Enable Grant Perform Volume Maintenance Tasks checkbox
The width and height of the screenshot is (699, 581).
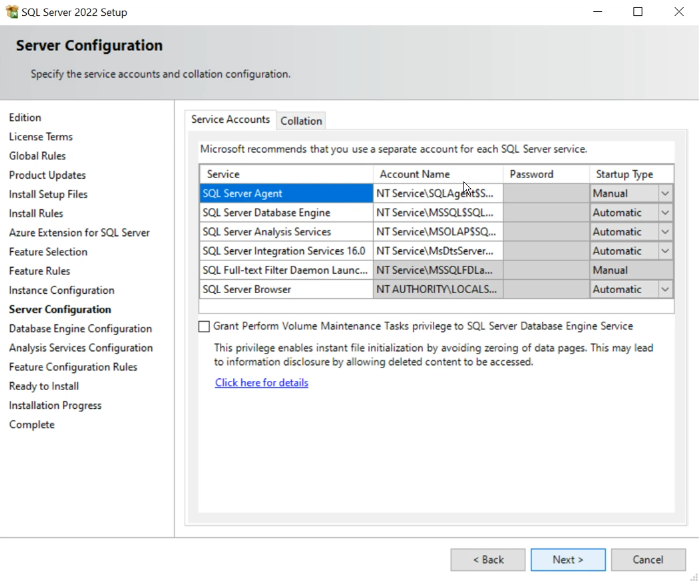coord(204,326)
